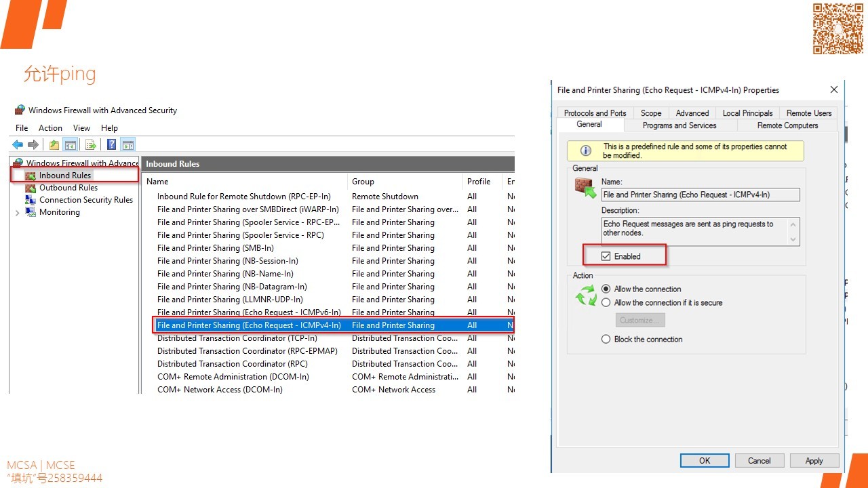Click the Outbound Rules firewall icon in tree
Viewport: 868px width, 488px height.
(x=30, y=188)
